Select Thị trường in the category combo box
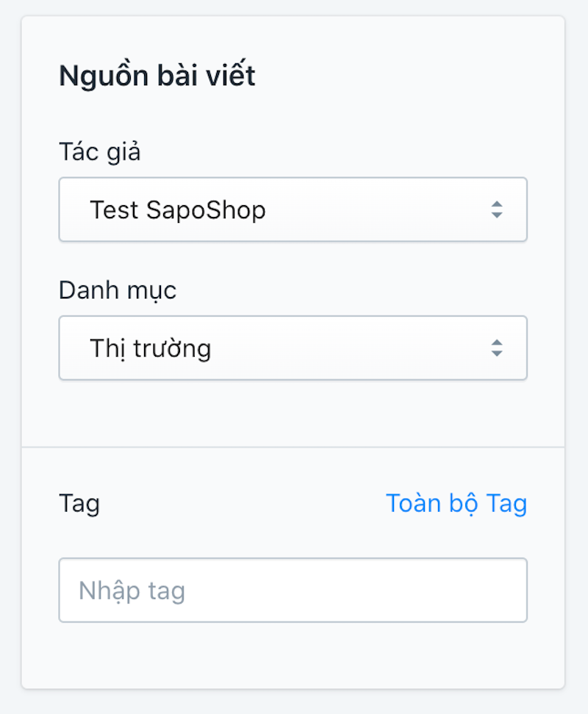Viewport: 588px width, 714px height. coord(151,348)
